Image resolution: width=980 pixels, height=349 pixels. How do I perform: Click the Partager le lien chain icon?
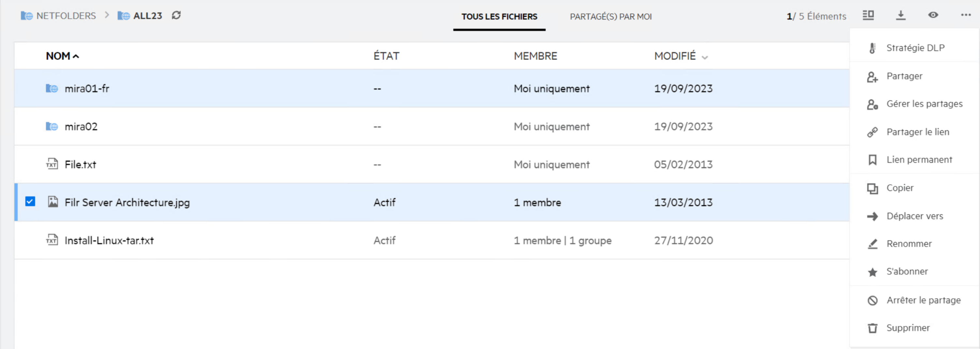[x=872, y=132]
